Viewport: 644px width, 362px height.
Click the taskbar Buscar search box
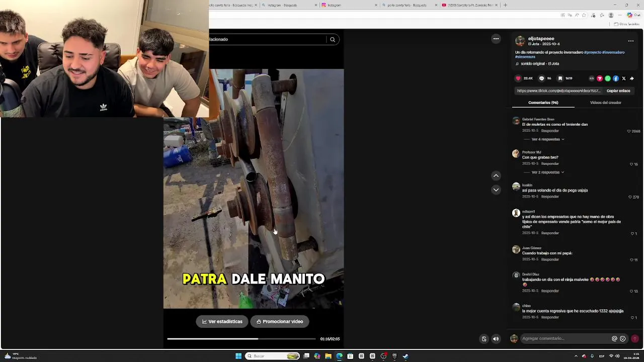[x=273, y=356]
